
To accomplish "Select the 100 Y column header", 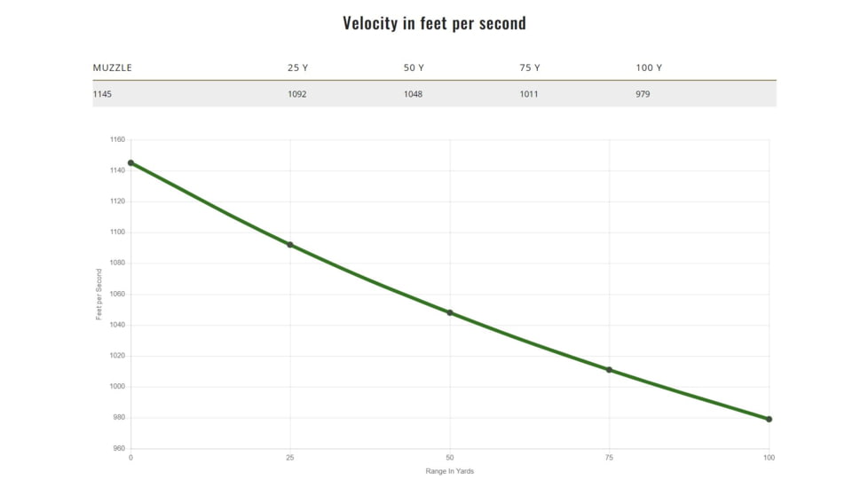I will click(x=649, y=68).
